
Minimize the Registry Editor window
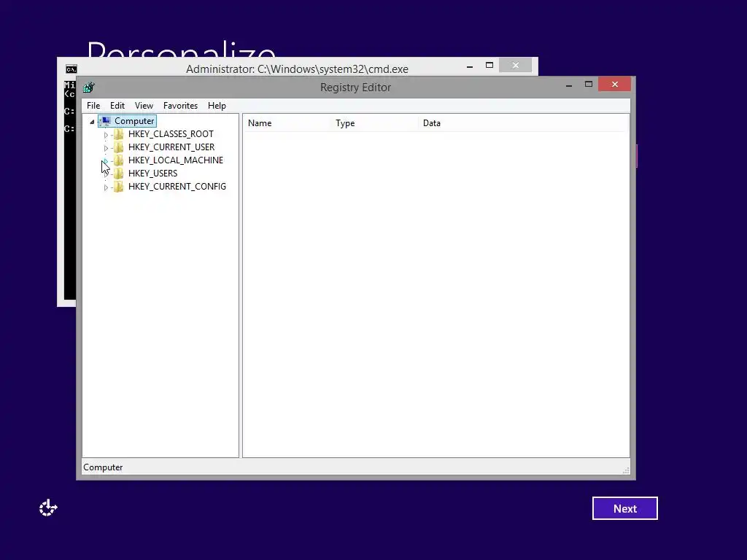[x=569, y=85]
